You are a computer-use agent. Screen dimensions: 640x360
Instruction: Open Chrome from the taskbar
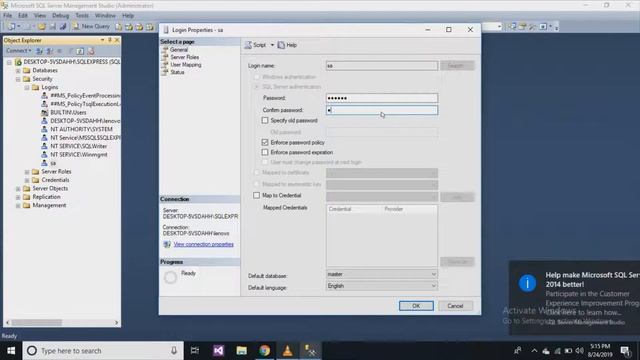[264, 351]
